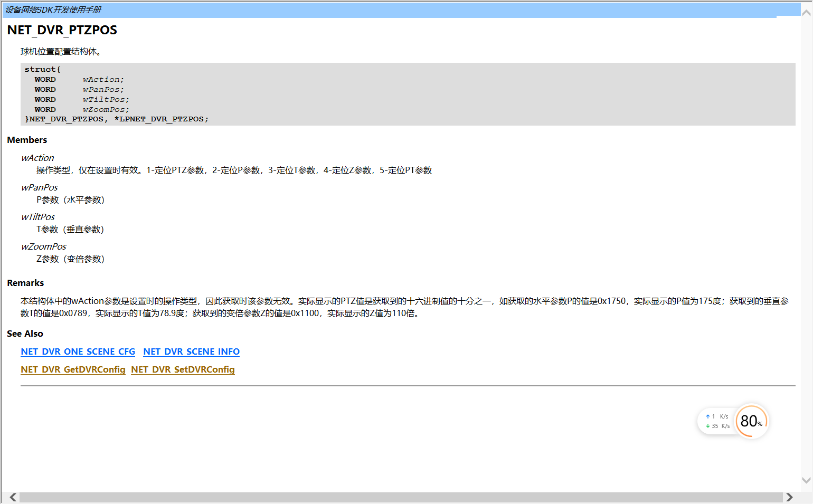
Task: Click the horizontal scrollbar left arrow
Action: [13, 497]
